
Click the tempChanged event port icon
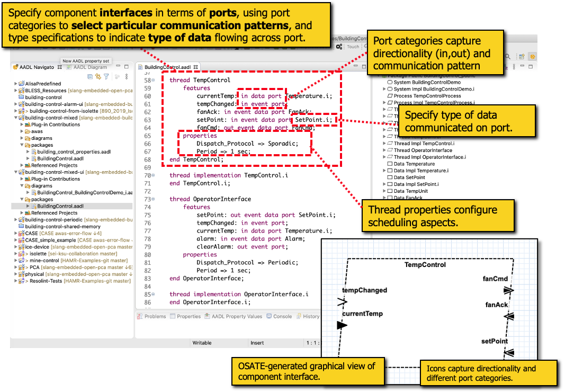tap(342, 301)
